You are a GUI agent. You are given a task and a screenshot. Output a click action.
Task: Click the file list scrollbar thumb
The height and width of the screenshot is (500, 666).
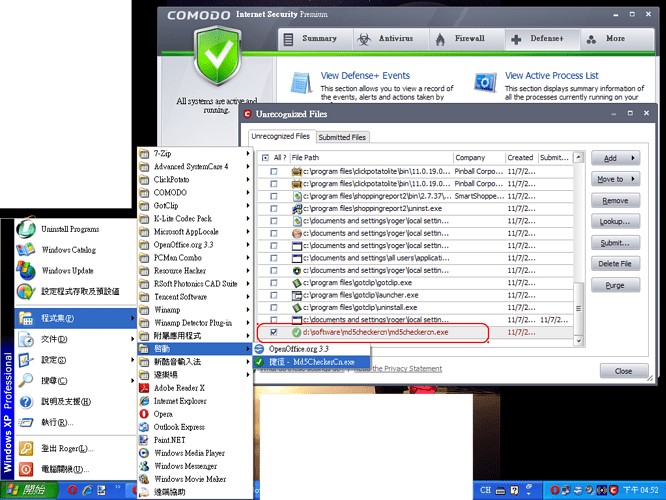(x=578, y=309)
